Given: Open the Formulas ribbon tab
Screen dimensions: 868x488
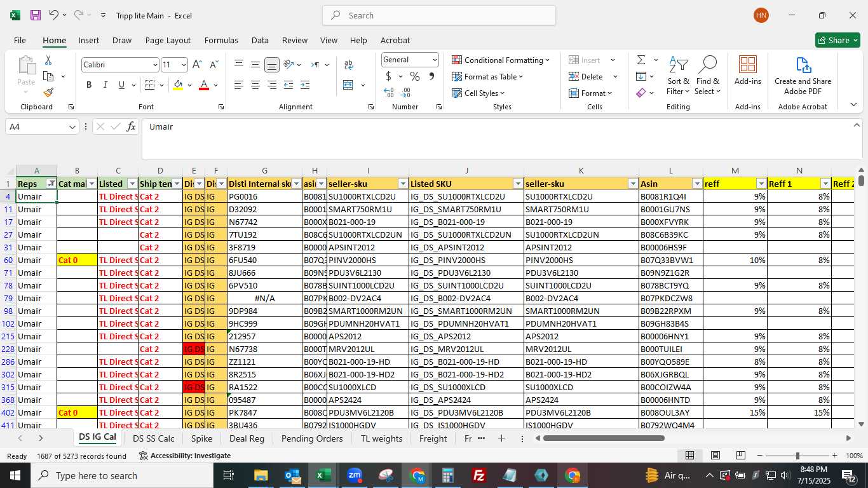Looking at the screenshot, I should pos(221,40).
